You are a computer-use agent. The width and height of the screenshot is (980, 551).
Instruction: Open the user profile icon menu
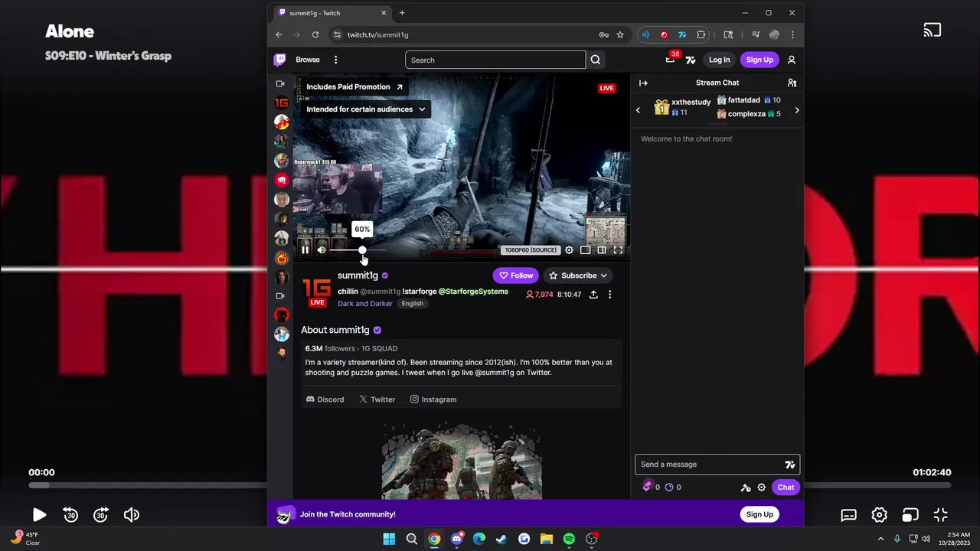[x=792, y=60]
